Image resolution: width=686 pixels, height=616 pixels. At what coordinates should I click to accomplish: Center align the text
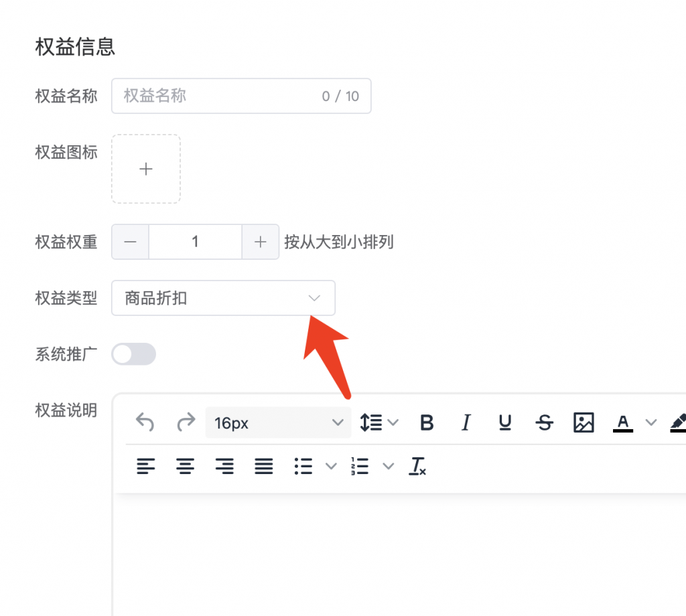pos(185,467)
